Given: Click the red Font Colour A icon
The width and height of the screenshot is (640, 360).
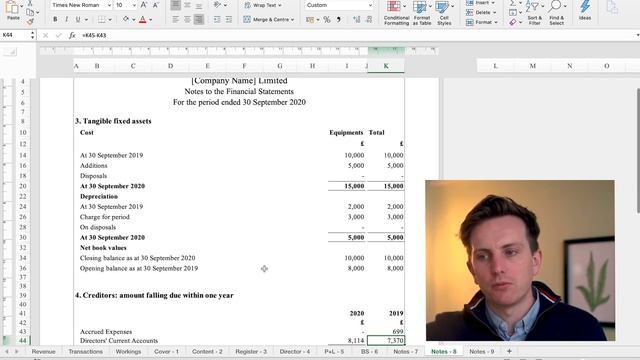Looking at the screenshot, I should click(x=142, y=19).
